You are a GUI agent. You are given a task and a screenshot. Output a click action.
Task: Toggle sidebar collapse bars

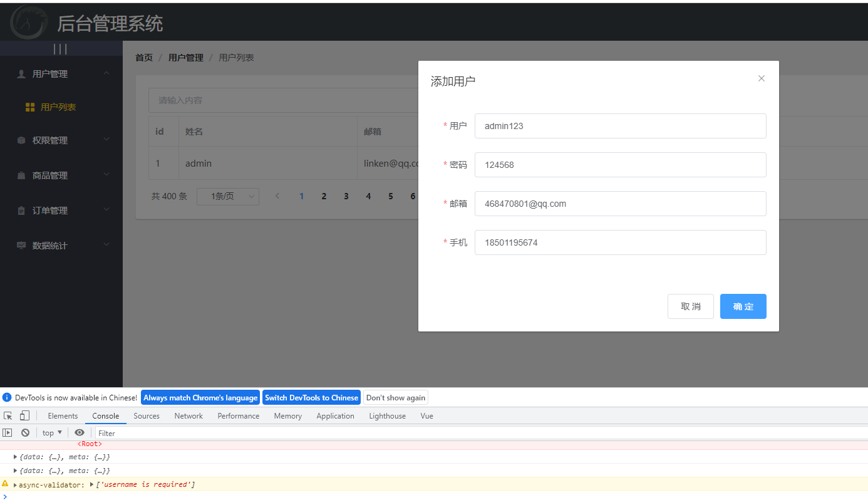tap(61, 49)
